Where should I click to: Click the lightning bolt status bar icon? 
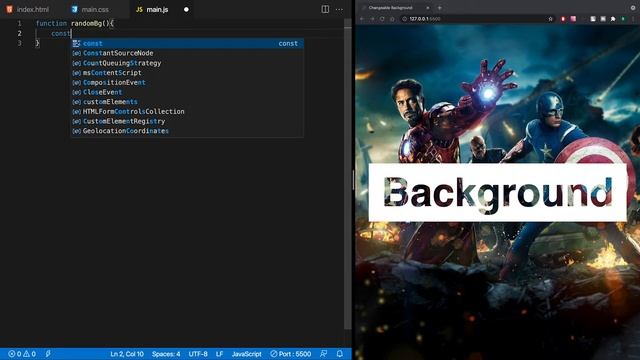(48, 354)
